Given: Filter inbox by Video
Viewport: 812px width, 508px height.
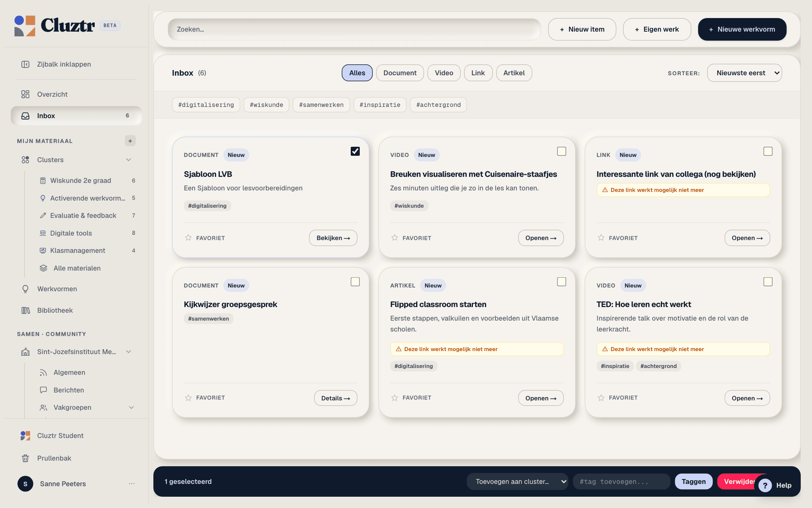Looking at the screenshot, I should [444, 73].
